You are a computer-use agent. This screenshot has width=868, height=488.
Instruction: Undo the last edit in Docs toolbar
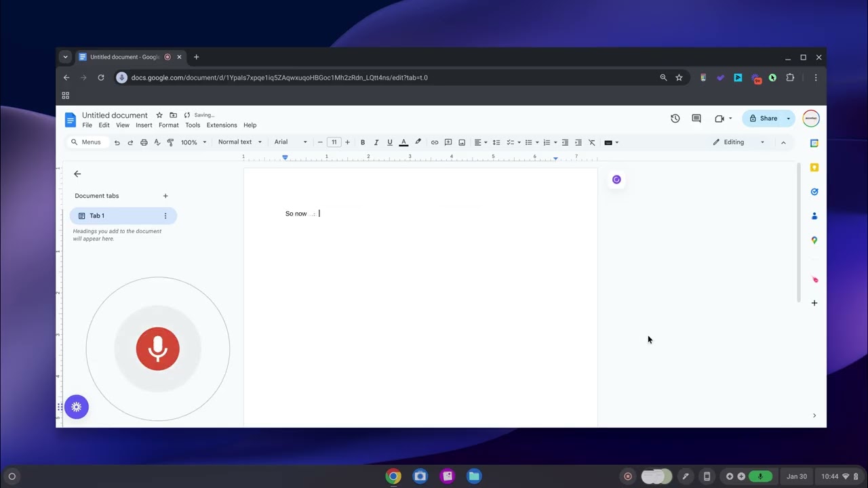(117, 142)
